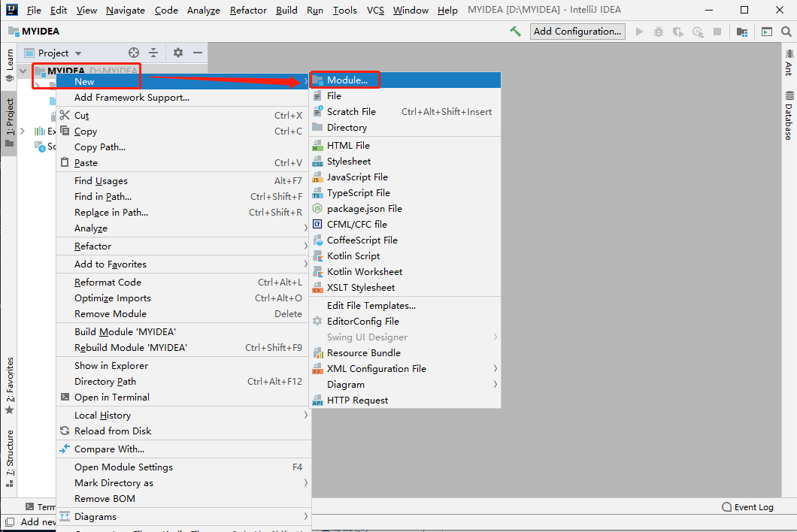Viewport: 797px width, 532px height.
Task: Open the Refactor menu in menu bar
Action: click(248, 11)
